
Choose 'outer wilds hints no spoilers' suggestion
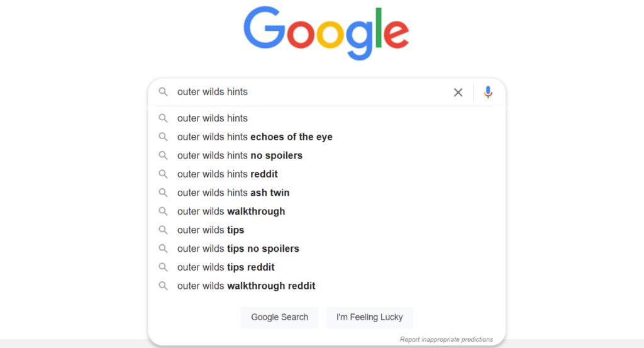(x=240, y=155)
